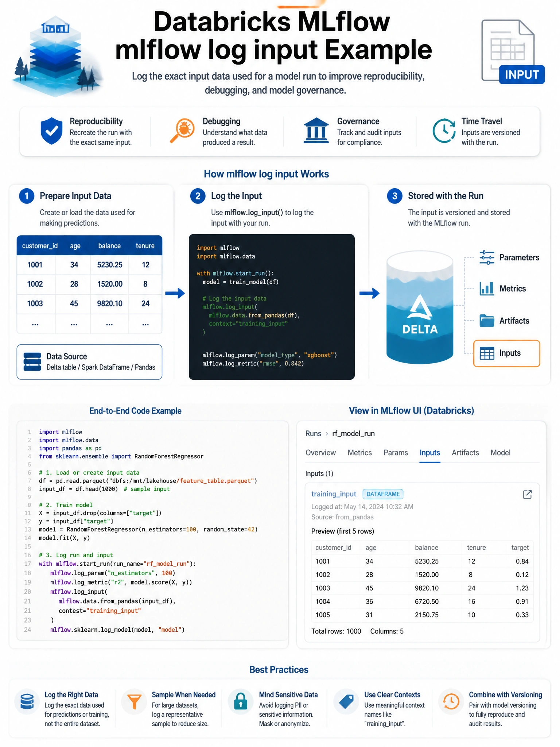Click the customer_id header in the preview table

(333, 547)
